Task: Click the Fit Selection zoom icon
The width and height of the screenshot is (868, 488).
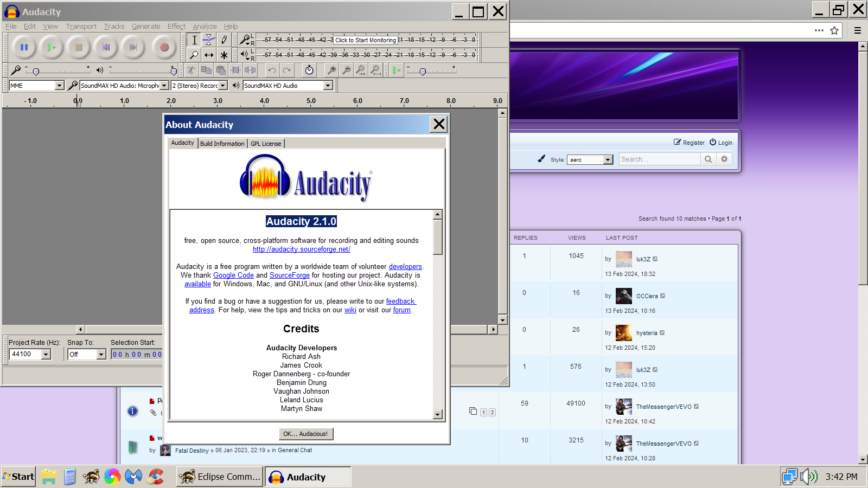Action: click(x=361, y=70)
